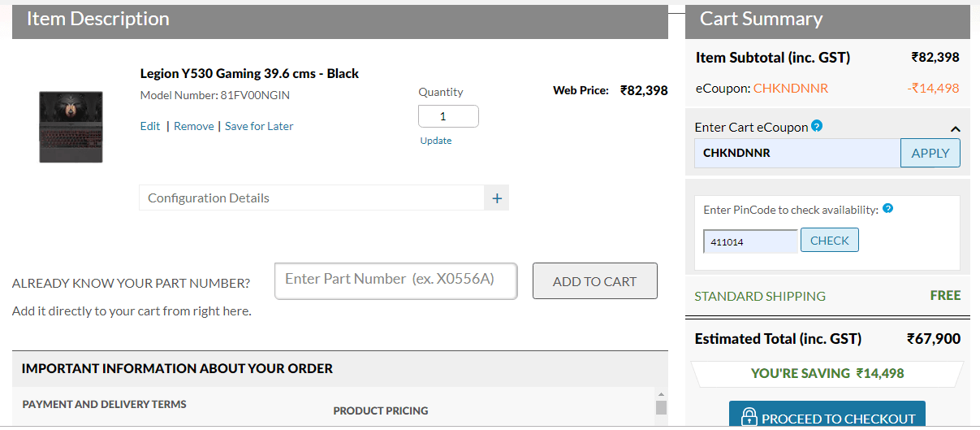Click Edit link for Legion Y530

point(150,126)
